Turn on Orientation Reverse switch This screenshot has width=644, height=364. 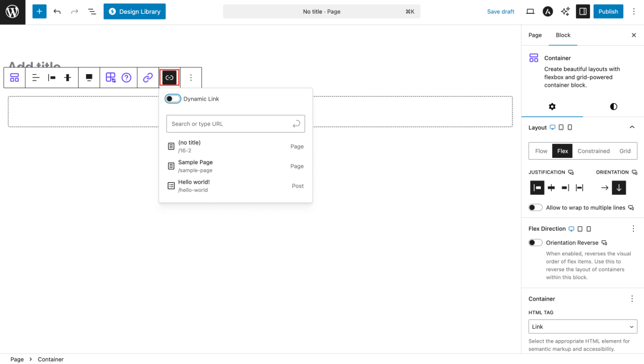[535, 243]
